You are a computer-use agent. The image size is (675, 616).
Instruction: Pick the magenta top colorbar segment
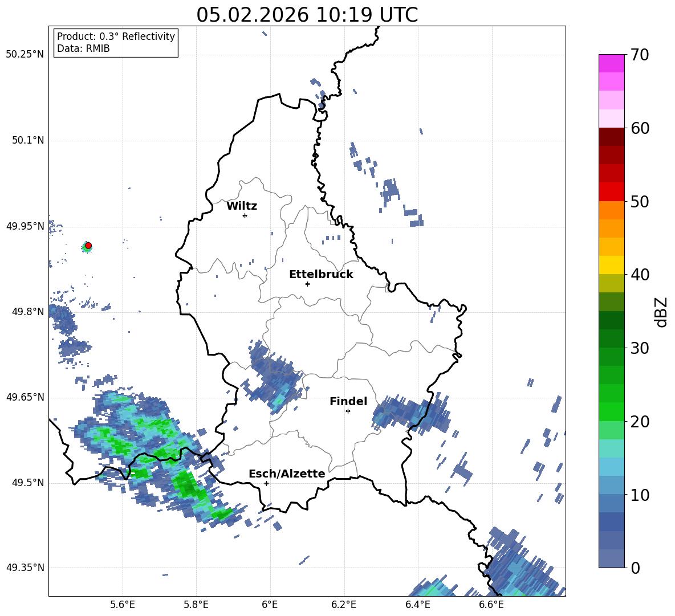click(x=611, y=63)
